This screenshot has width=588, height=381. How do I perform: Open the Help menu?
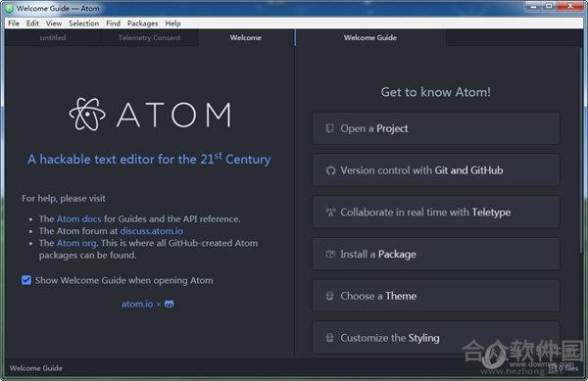[x=172, y=24]
